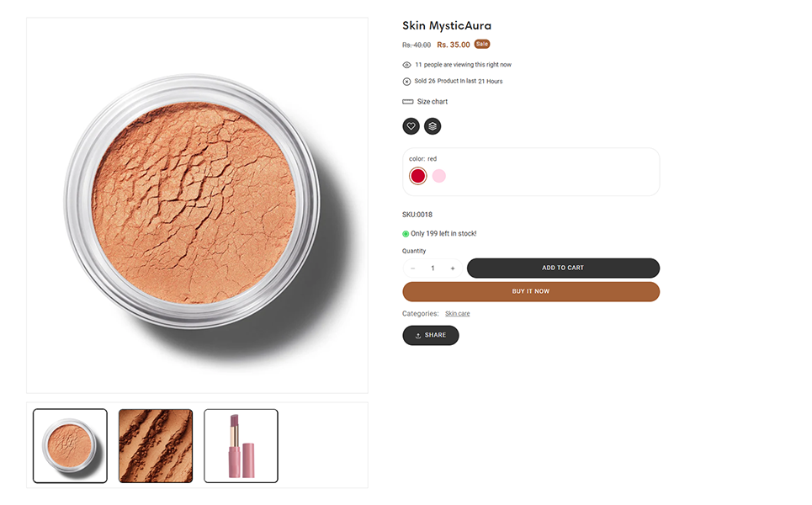This screenshot has height=505, width=812.
Task: Click the Share button
Action: (431, 335)
